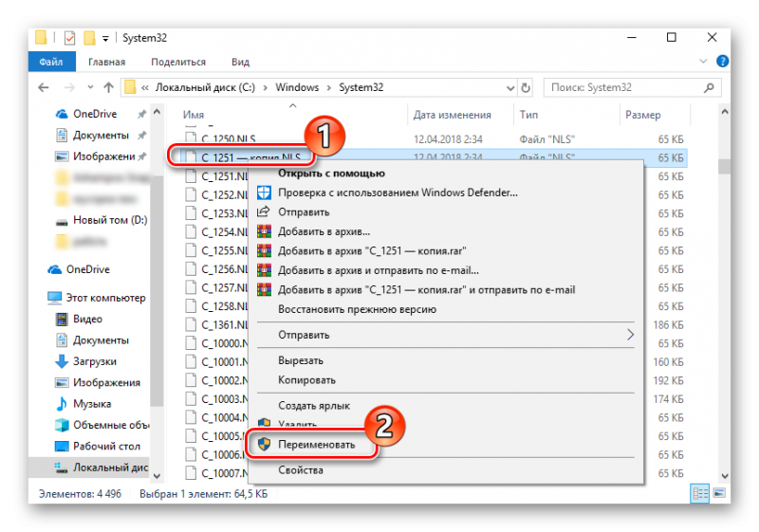Go up one folder level arrow
Viewport: 759px width, 532px height.
pyautogui.click(x=108, y=87)
